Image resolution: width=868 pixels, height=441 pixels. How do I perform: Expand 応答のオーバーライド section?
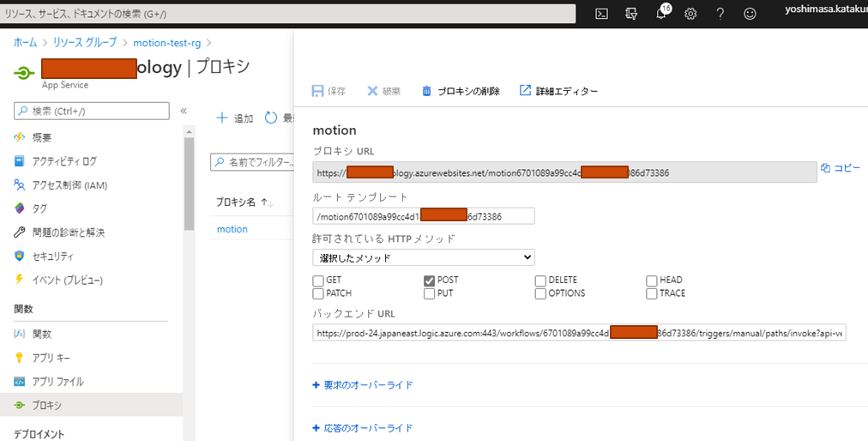point(363,428)
